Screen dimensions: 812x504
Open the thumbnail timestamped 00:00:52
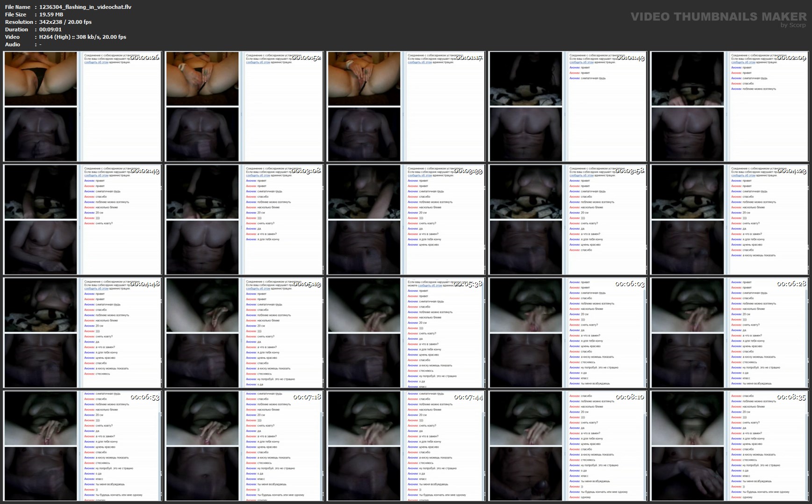click(x=244, y=106)
